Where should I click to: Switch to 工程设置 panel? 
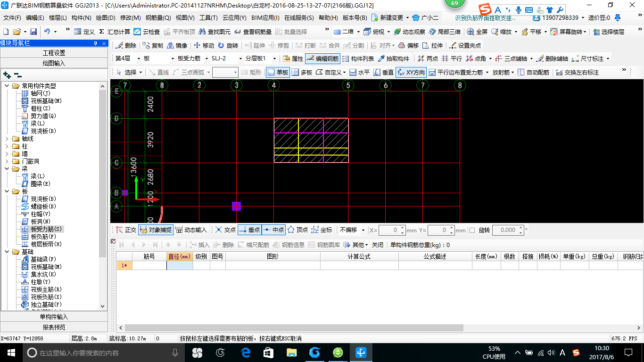54,53
